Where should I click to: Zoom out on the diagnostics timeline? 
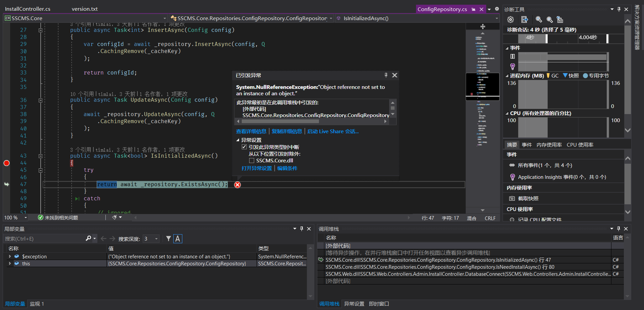coord(550,19)
